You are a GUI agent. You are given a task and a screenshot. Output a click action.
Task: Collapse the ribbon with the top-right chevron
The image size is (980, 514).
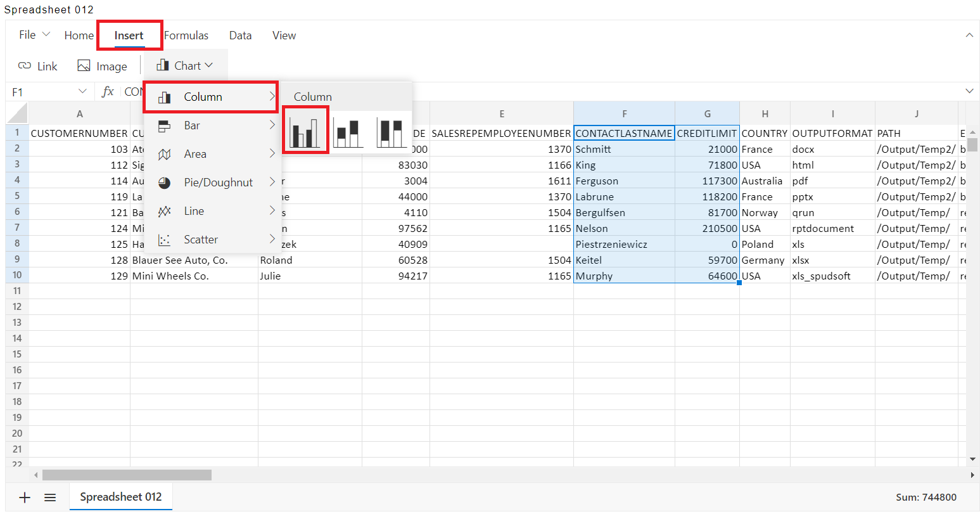pyautogui.click(x=969, y=35)
